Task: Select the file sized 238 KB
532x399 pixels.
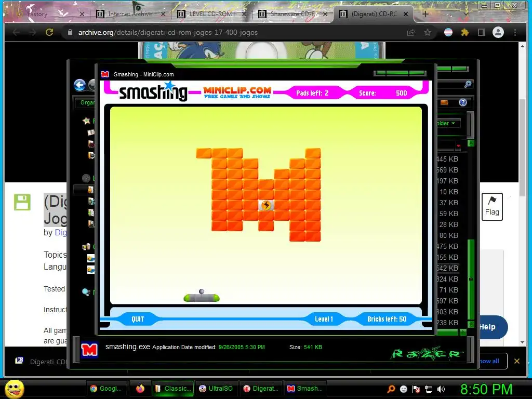Action: click(x=447, y=323)
